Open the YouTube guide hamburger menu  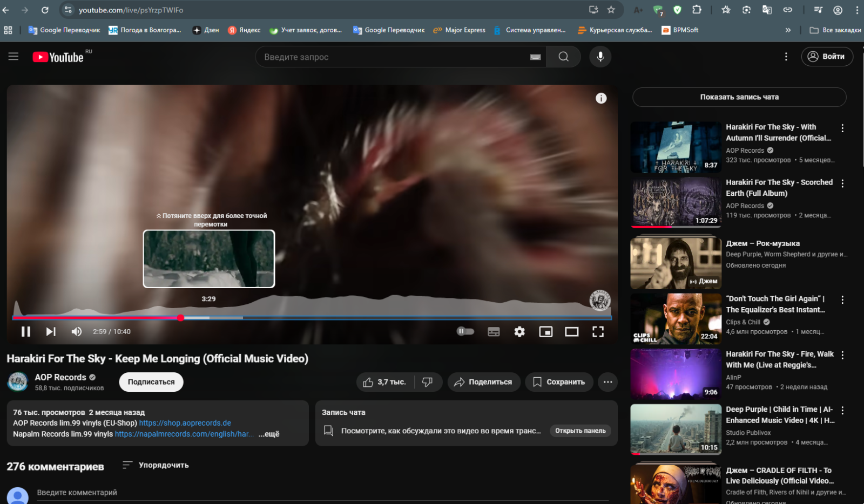pyautogui.click(x=13, y=57)
